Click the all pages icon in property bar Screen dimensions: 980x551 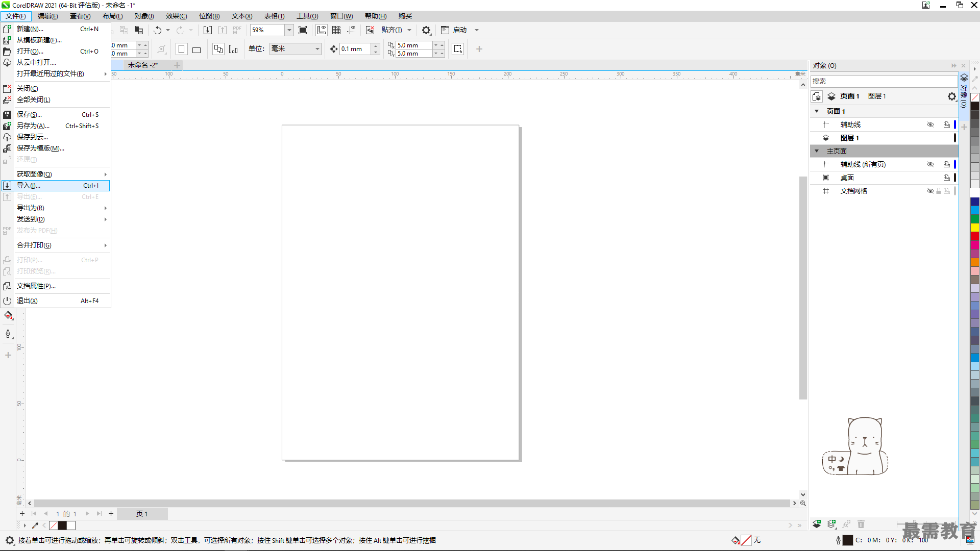(x=218, y=49)
